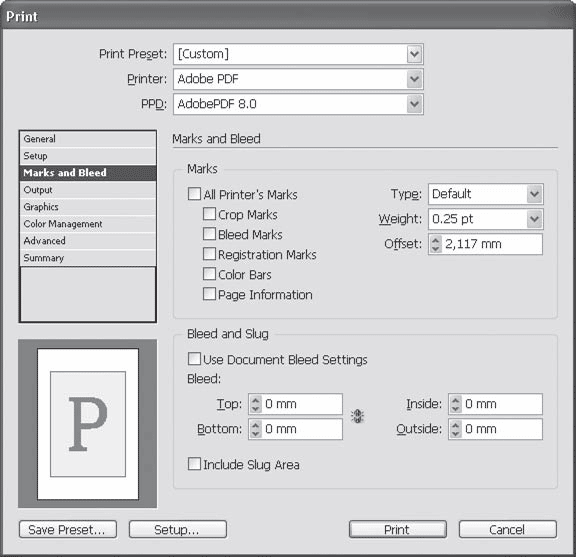Image resolution: width=576 pixels, height=557 pixels.
Task: Click the bleed link chain icon
Action: point(357,416)
